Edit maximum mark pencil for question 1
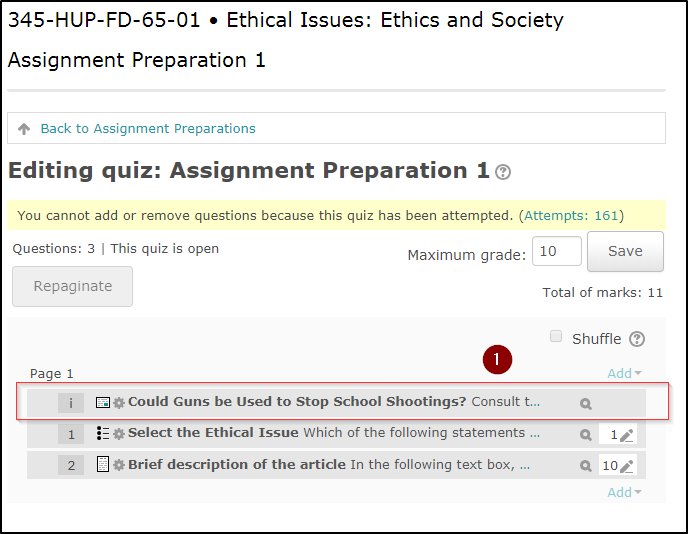688x534 pixels. point(627,435)
